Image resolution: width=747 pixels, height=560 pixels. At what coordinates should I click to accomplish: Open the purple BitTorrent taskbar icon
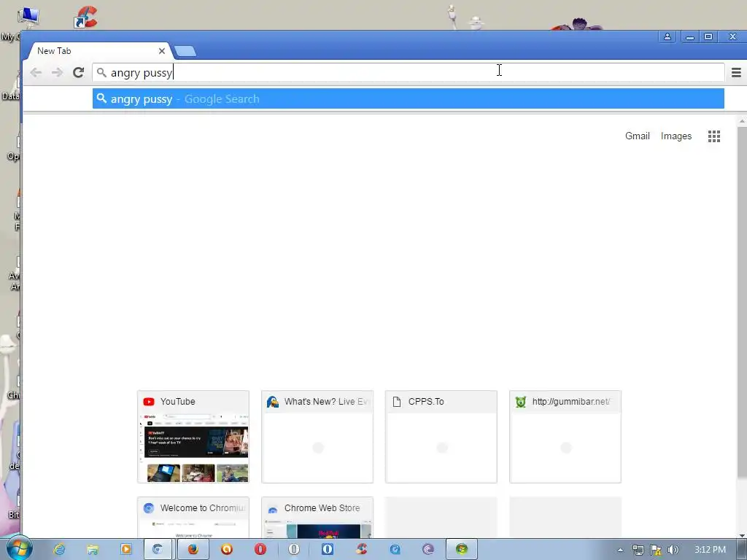click(x=428, y=550)
